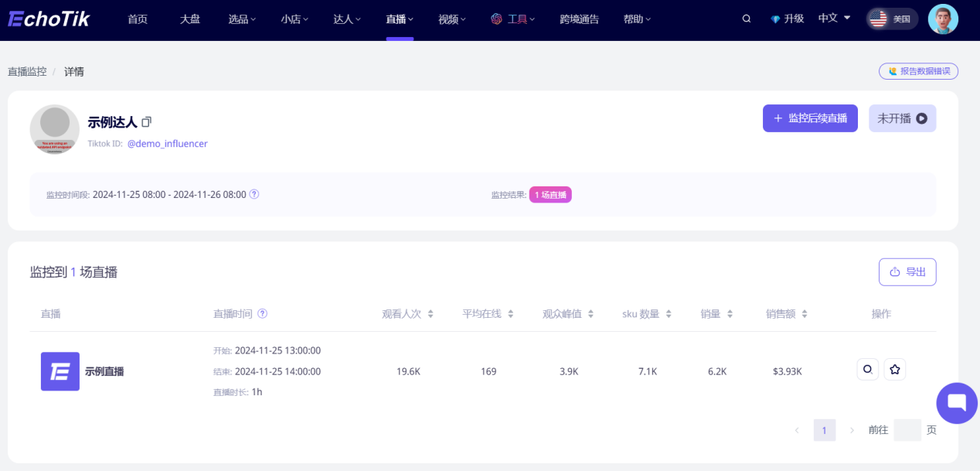Image resolution: width=980 pixels, height=471 pixels.
Task: Click the search magnifier icon in navbar
Action: [x=746, y=19]
